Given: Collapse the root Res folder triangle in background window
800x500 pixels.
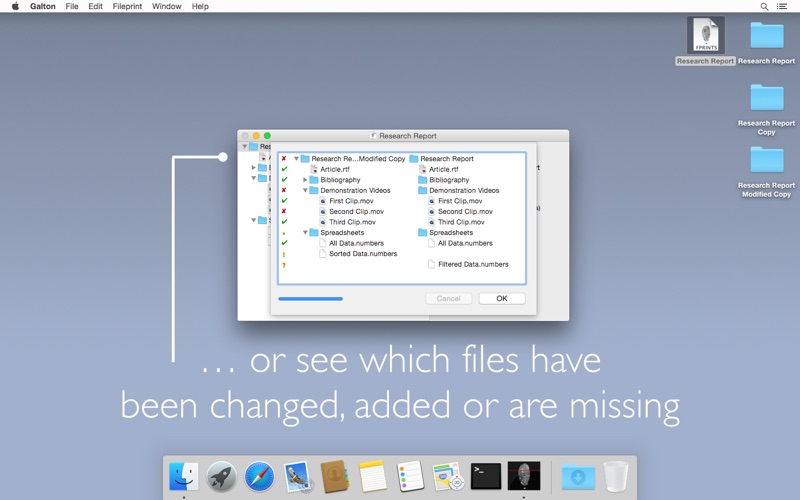Looking at the screenshot, I should [x=244, y=146].
